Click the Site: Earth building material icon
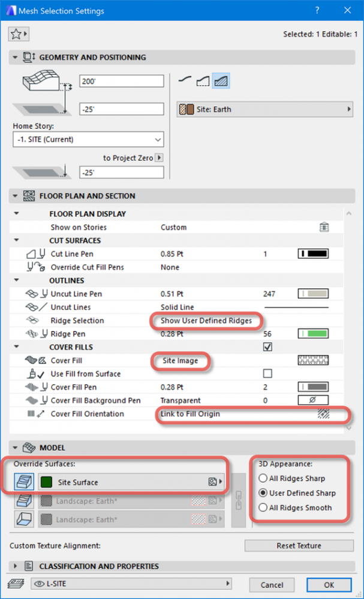The width and height of the screenshot is (364, 599). (186, 109)
